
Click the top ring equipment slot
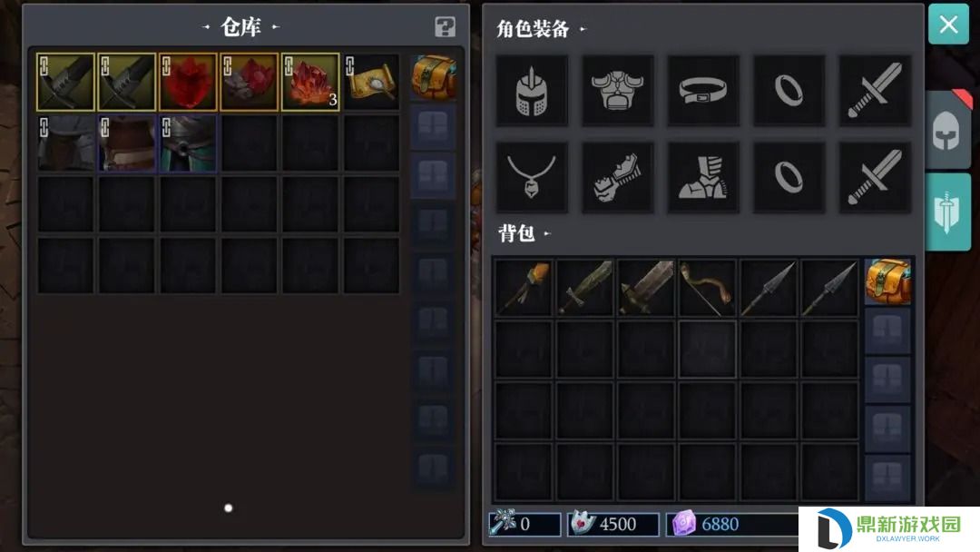tap(789, 92)
